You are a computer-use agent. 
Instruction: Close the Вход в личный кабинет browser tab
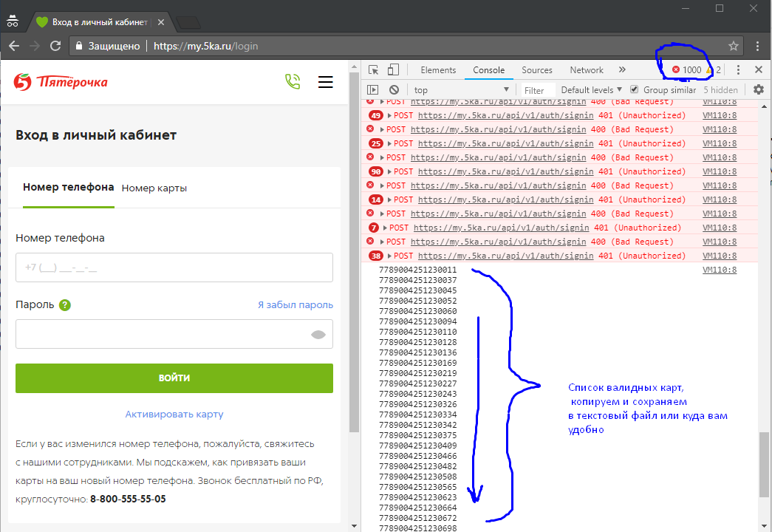[x=160, y=22]
